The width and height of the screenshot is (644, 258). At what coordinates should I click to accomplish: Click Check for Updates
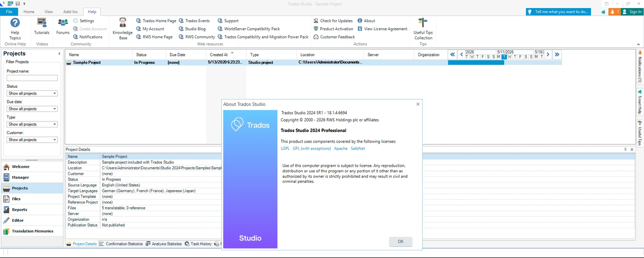(333, 21)
